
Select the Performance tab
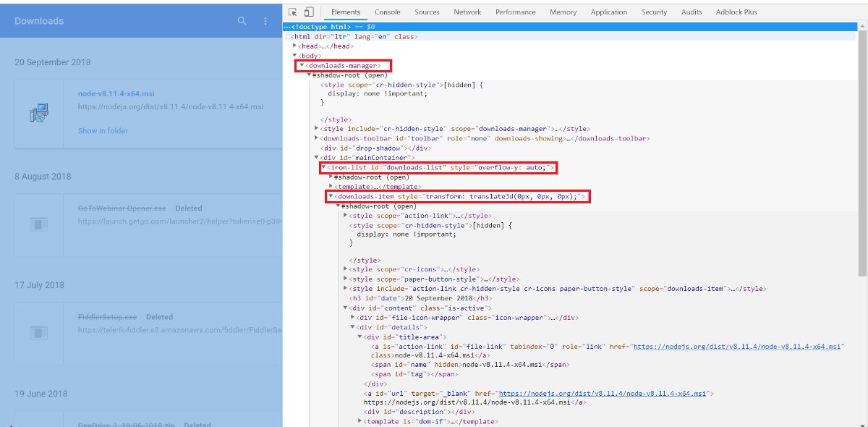point(516,12)
